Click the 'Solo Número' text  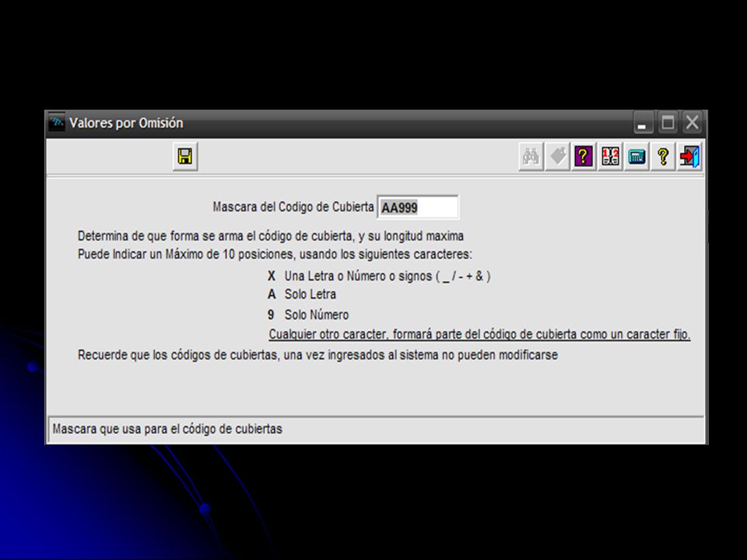[x=317, y=315]
